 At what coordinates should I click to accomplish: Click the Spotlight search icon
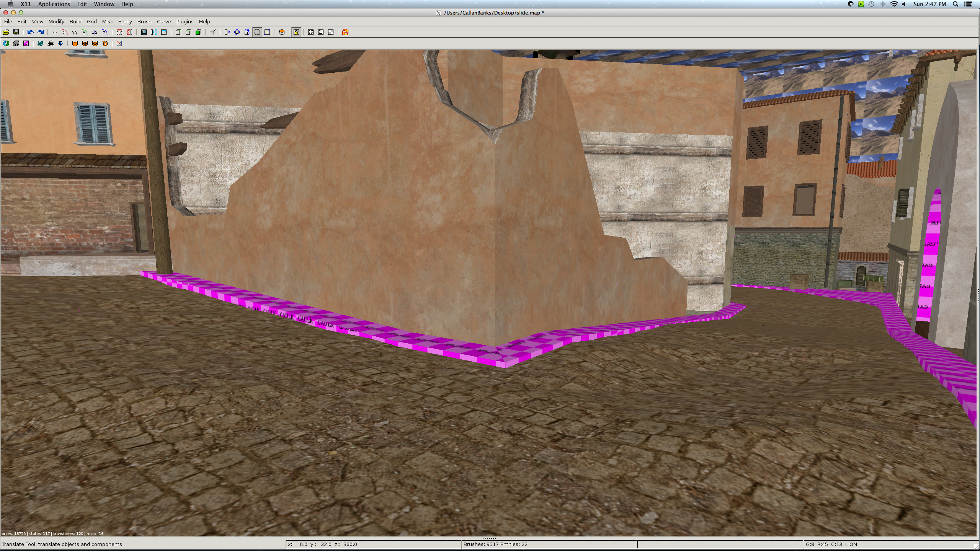(x=955, y=4)
